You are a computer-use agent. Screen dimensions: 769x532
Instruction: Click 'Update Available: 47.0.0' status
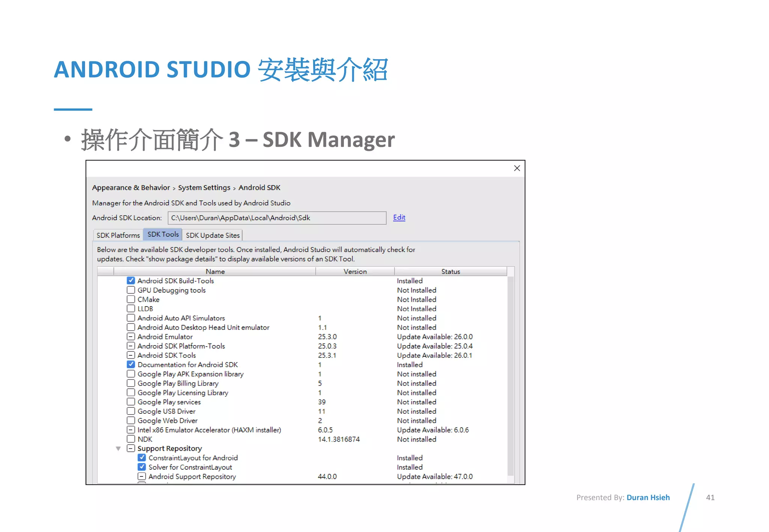435,476
